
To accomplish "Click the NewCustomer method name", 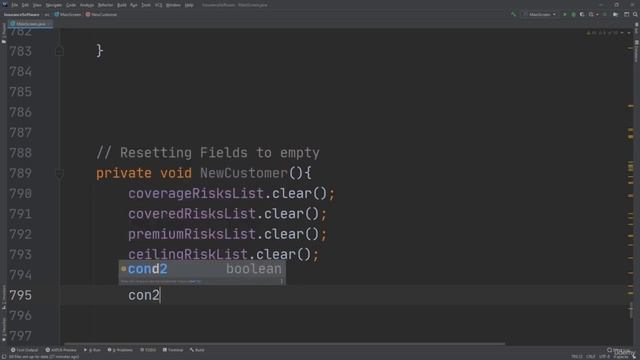I will click(x=244, y=173).
